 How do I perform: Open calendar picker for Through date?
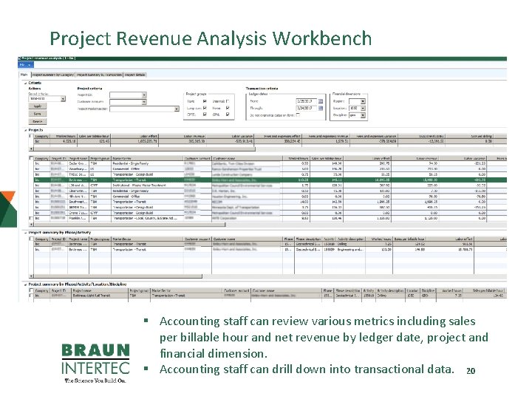[321, 108]
